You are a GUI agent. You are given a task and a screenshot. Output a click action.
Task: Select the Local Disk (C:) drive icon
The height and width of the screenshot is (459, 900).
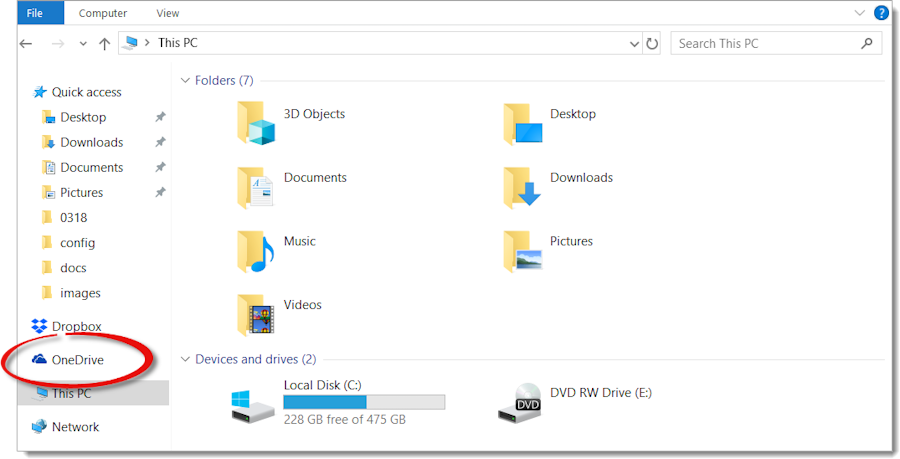tap(253, 406)
